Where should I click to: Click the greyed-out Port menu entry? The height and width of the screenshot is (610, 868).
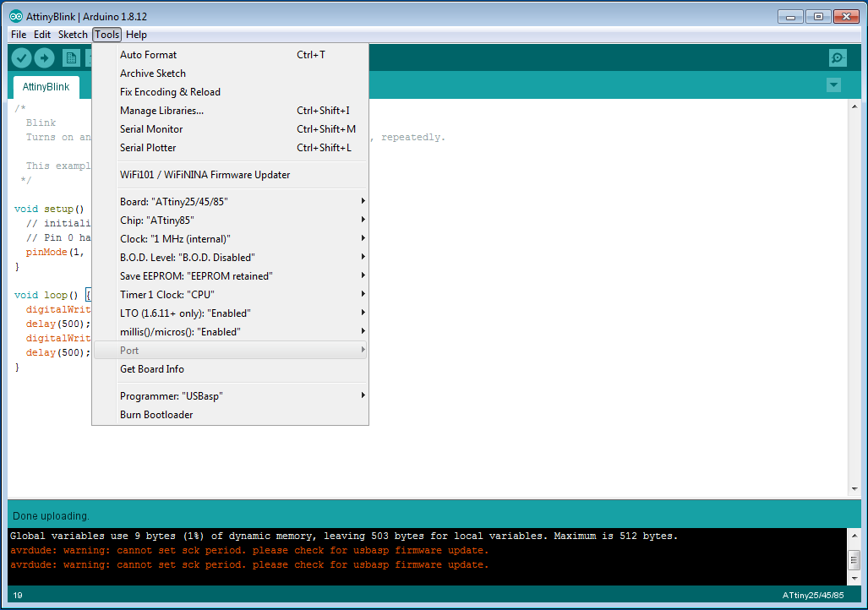tap(230, 351)
